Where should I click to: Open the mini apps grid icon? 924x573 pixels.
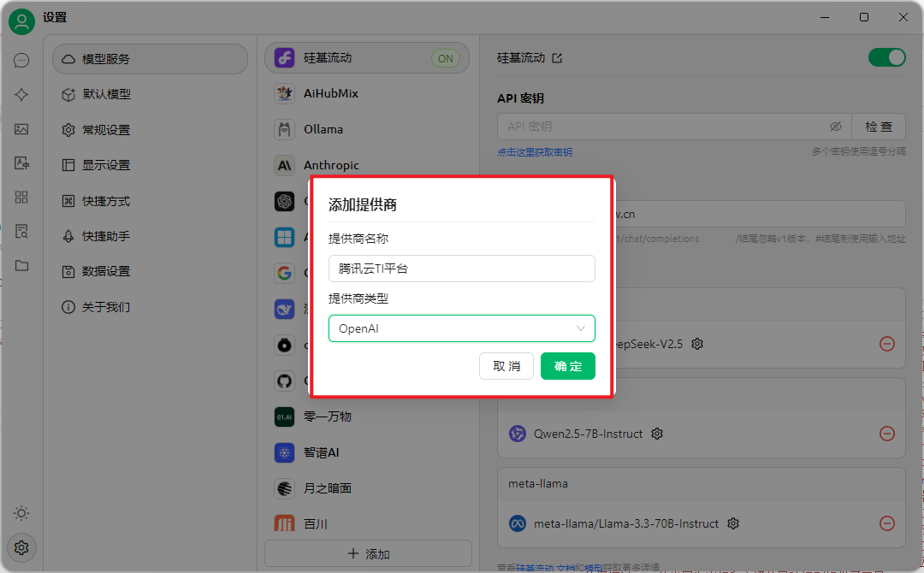point(21,198)
